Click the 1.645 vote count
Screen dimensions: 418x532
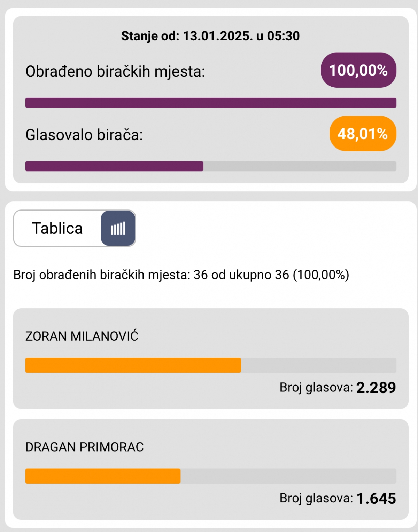pyautogui.click(x=376, y=498)
